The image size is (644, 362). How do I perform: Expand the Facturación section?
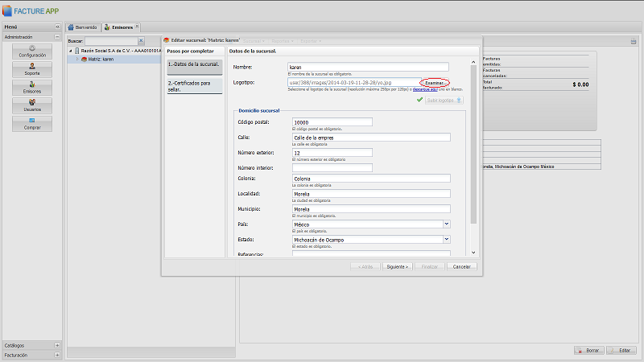(57, 355)
